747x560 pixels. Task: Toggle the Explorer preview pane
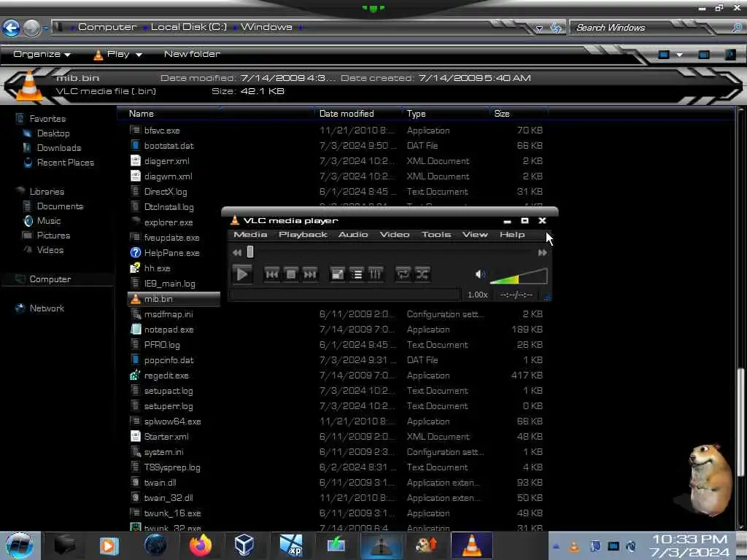[704, 55]
